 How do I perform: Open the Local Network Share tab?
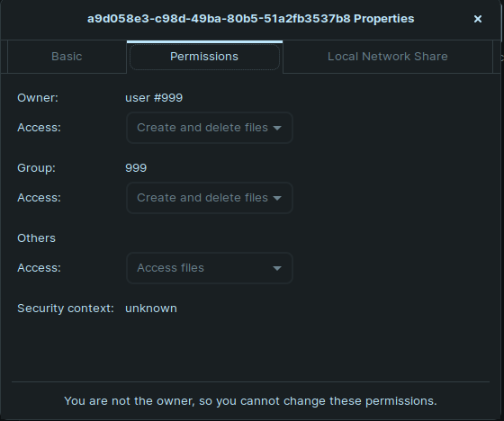[x=388, y=57]
